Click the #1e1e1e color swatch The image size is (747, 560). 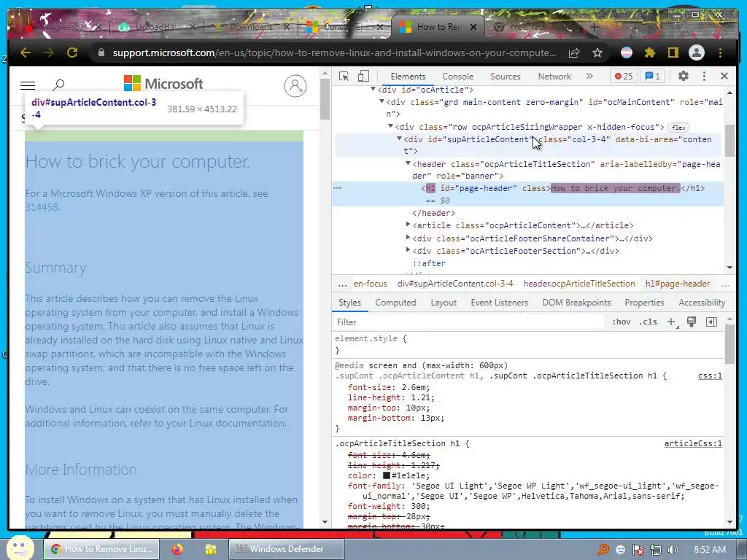point(387,475)
